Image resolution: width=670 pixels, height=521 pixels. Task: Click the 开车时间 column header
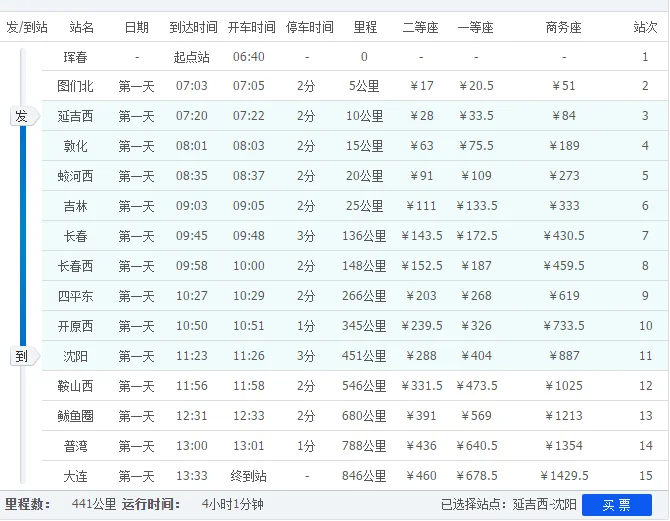pos(251,27)
